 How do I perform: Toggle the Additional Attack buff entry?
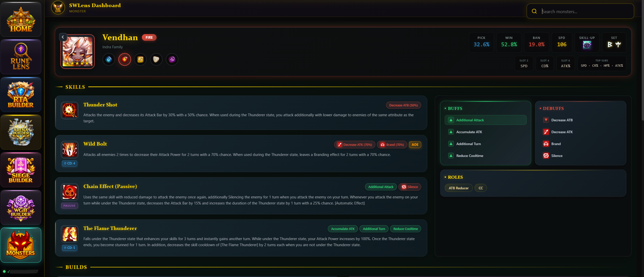pyautogui.click(x=485, y=120)
